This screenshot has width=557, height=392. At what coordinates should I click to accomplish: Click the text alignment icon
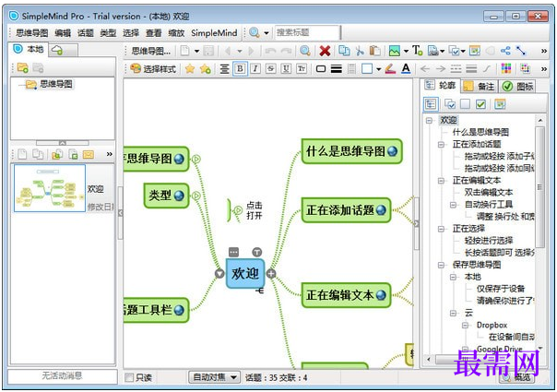[x=224, y=68]
